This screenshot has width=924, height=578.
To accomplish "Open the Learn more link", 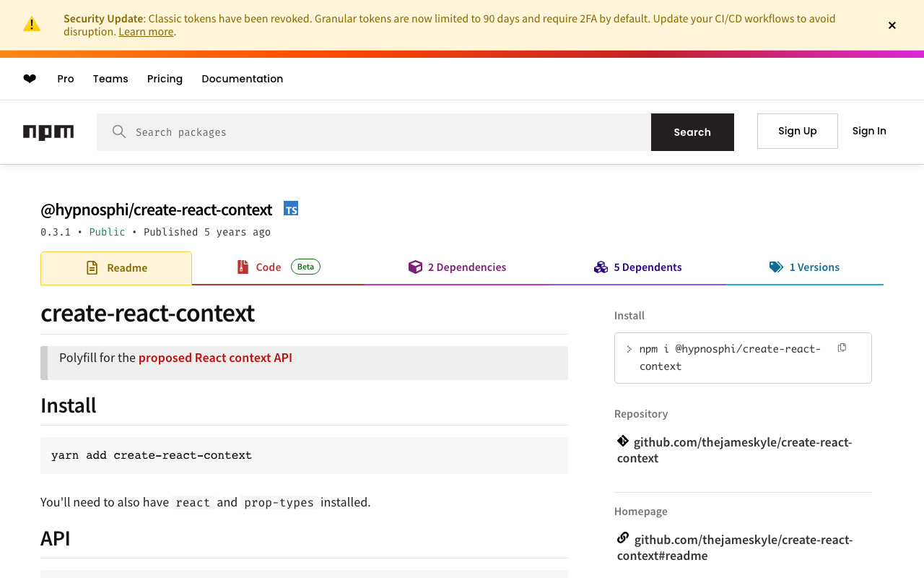I will (146, 32).
